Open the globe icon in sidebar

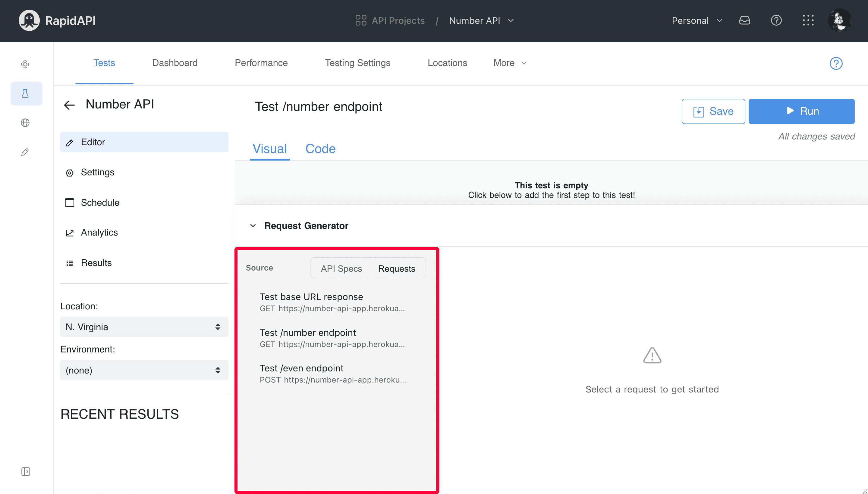[25, 123]
